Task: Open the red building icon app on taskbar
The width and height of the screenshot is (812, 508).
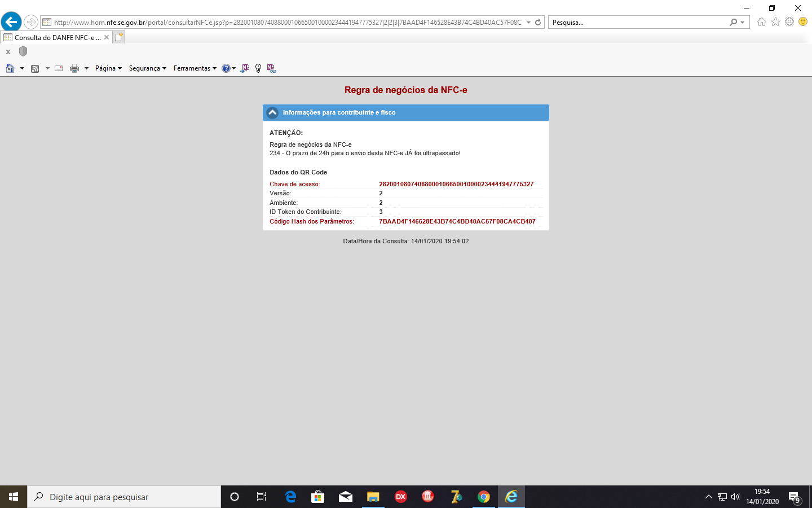Action: (x=429, y=497)
